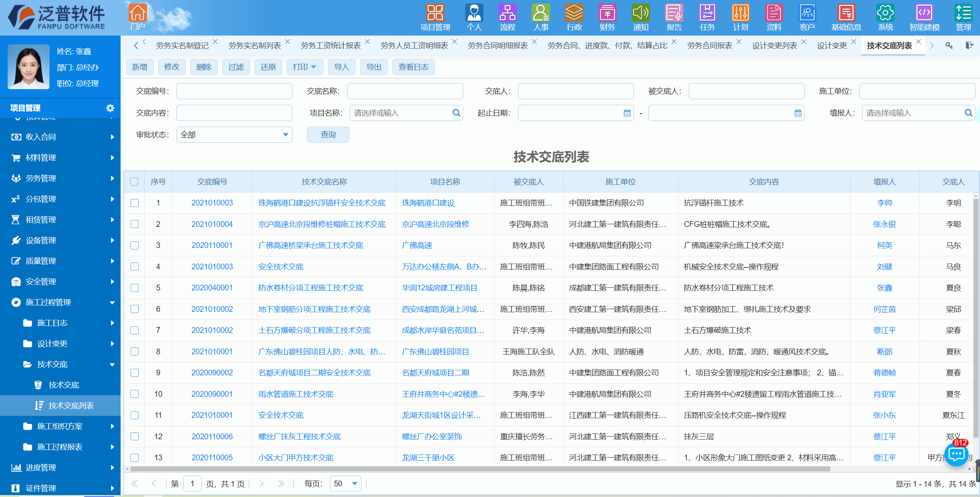The height and width of the screenshot is (497, 980).
Task: Click the sidebar settings gear icon
Action: tap(110, 108)
